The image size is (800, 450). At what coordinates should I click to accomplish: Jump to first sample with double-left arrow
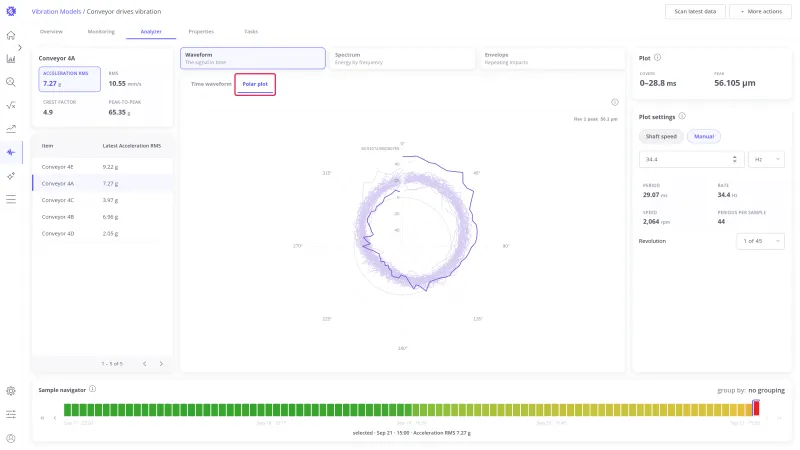coord(42,418)
